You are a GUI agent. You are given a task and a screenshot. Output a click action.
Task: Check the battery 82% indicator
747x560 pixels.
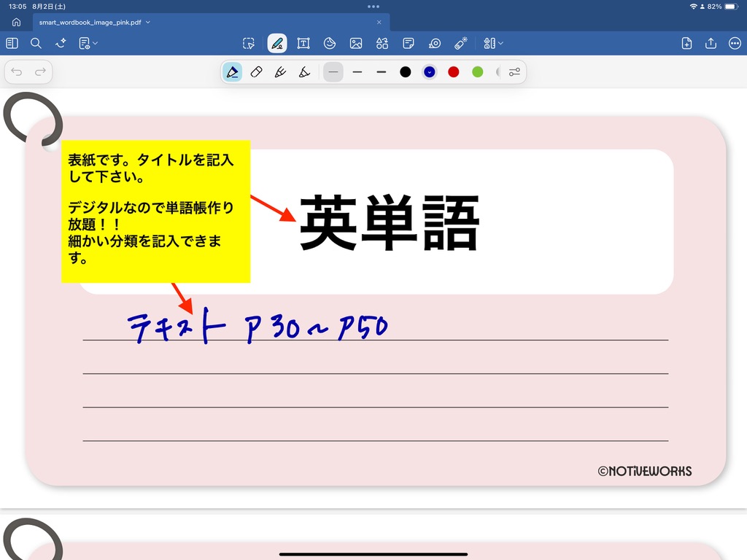pyautogui.click(x=723, y=7)
